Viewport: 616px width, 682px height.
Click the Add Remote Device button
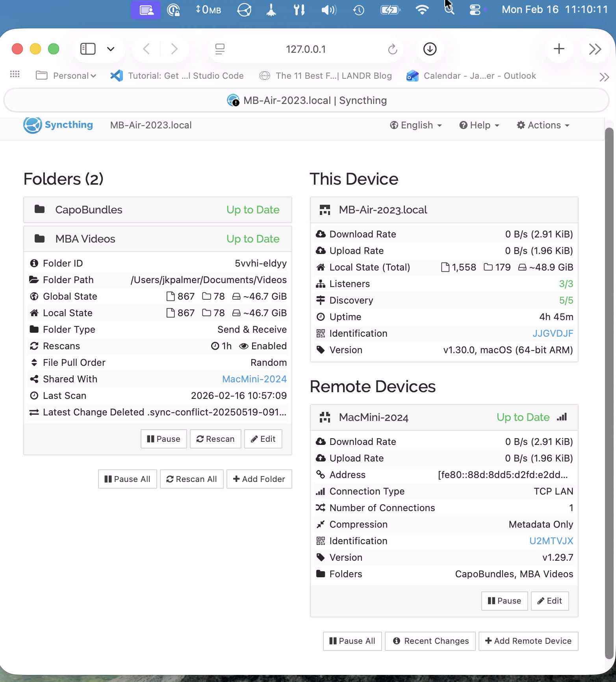(528, 641)
